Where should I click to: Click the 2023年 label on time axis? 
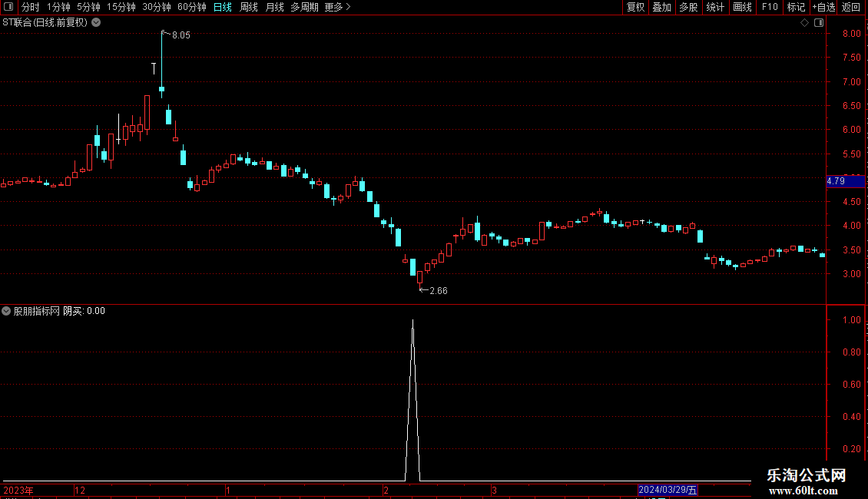pos(18,491)
